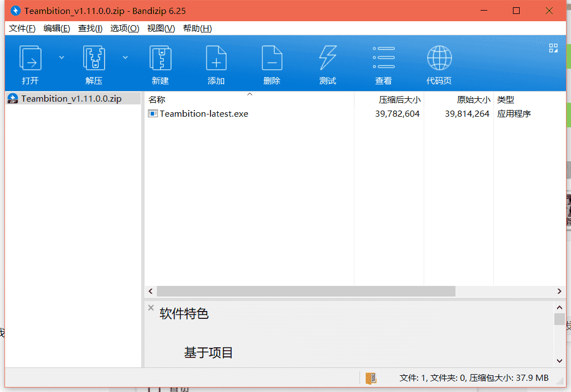Click the left arrow of horizontal scrollbar

point(150,291)
